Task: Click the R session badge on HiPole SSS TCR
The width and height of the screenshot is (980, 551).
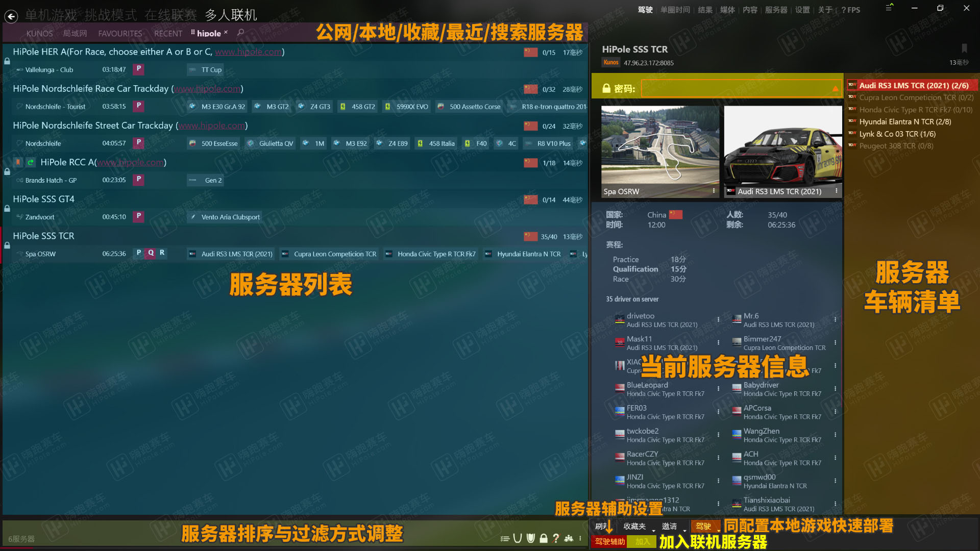Action: point(162,253)
